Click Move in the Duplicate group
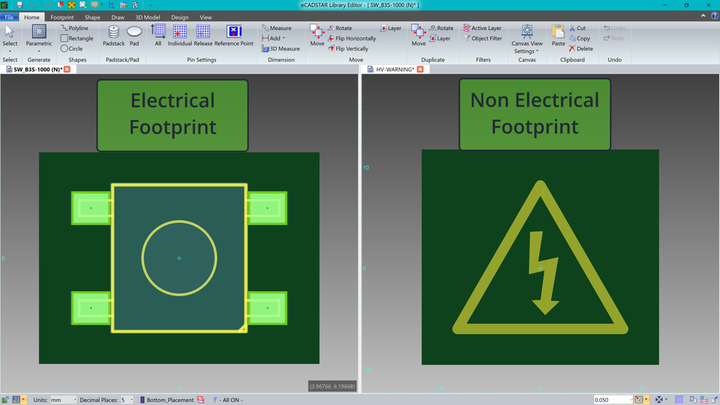Image resolution: width=720 pixels, height=405 pixels. click(418, 35)
